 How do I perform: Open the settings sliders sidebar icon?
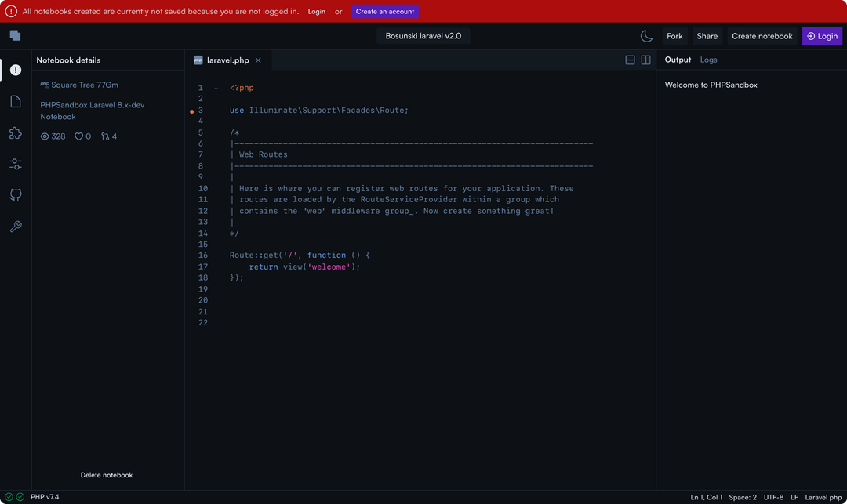click(16, 164)
